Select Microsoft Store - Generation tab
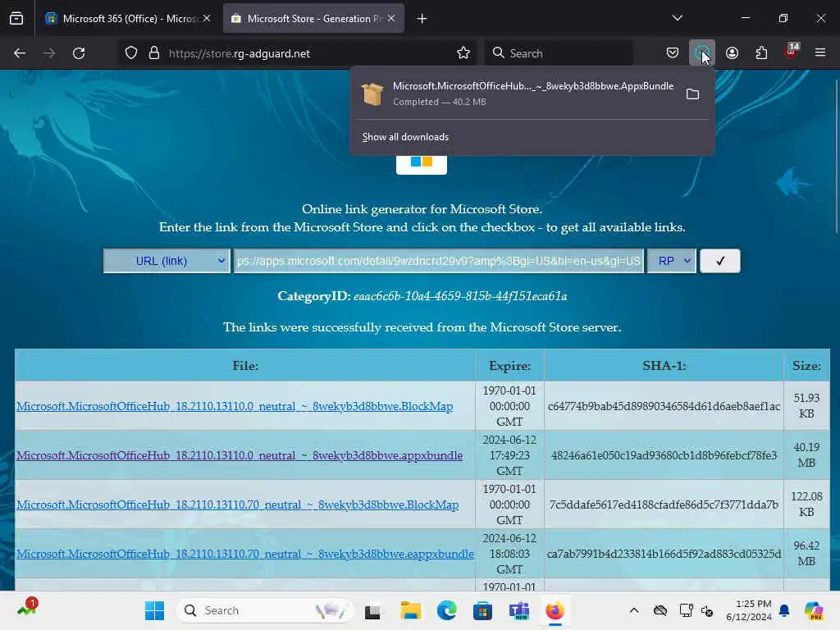This screenshot has height=630, width=840. click(x=314, y=19)
